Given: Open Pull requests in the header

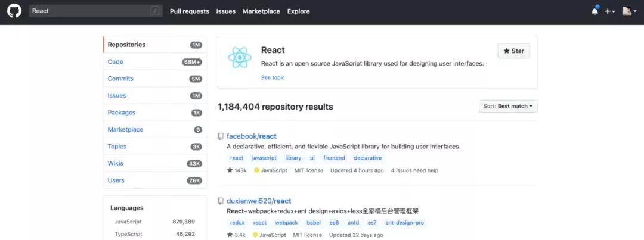Looking at the screenshot, I should 190,11.
